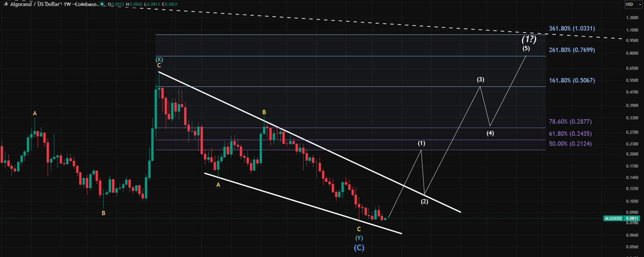Click 0.1450 on the price scale
Image resolution: width=644 pixels, height=257 pixels.
point(632,178)
